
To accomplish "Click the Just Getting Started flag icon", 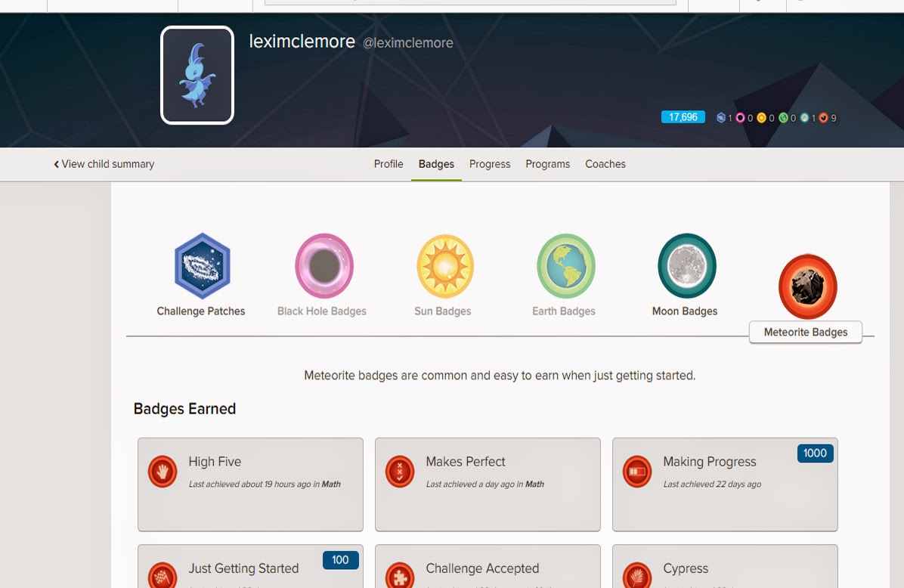I will pos(163,577).
